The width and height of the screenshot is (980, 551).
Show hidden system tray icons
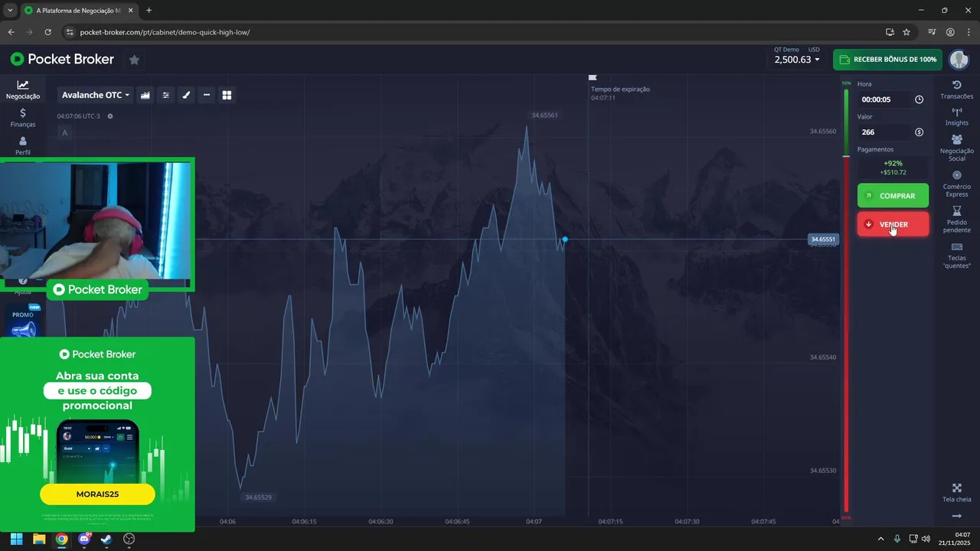[880, 539]
